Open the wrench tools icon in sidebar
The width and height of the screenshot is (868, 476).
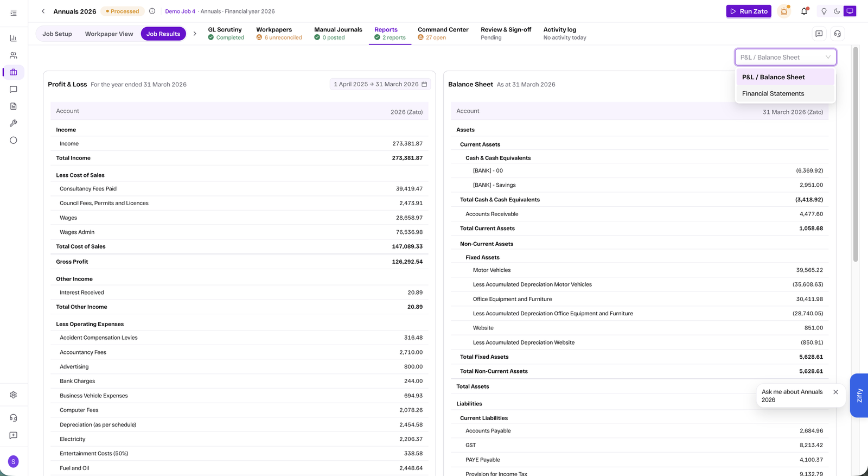pyautogui.click(x=14, y=123)
